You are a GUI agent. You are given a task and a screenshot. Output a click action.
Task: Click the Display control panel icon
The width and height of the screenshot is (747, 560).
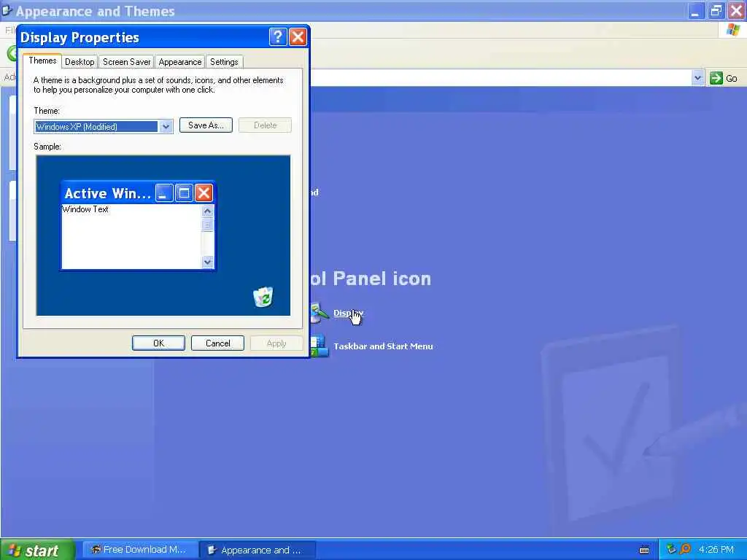pos(319,313)
